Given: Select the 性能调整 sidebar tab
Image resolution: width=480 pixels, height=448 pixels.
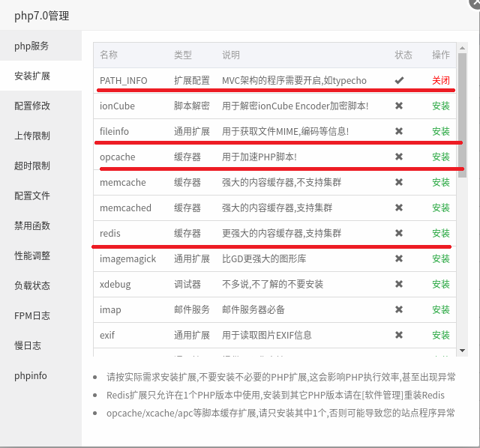Looking at the screenshot, I should tap(32, 255).
